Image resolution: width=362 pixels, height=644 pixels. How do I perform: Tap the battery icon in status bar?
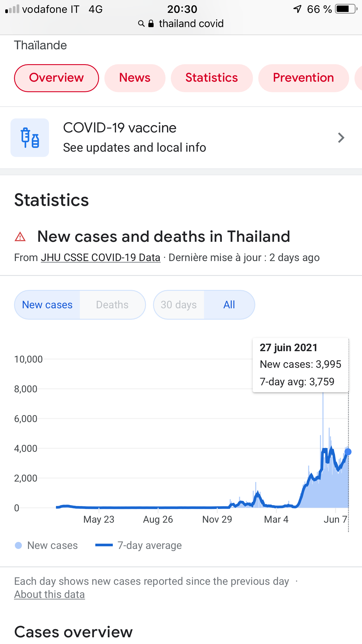click(346, 9)
